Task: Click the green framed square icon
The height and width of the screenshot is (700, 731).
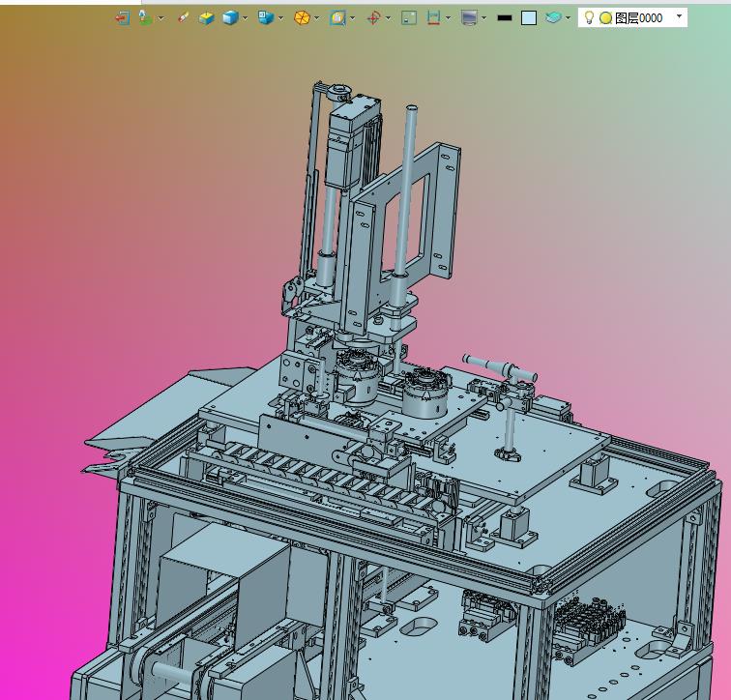Action: tap(409, 18)
